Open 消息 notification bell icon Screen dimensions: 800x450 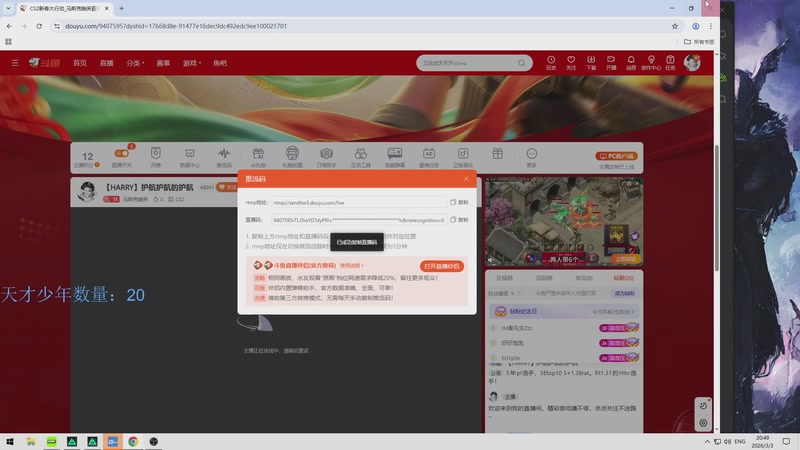click(631, 63)
